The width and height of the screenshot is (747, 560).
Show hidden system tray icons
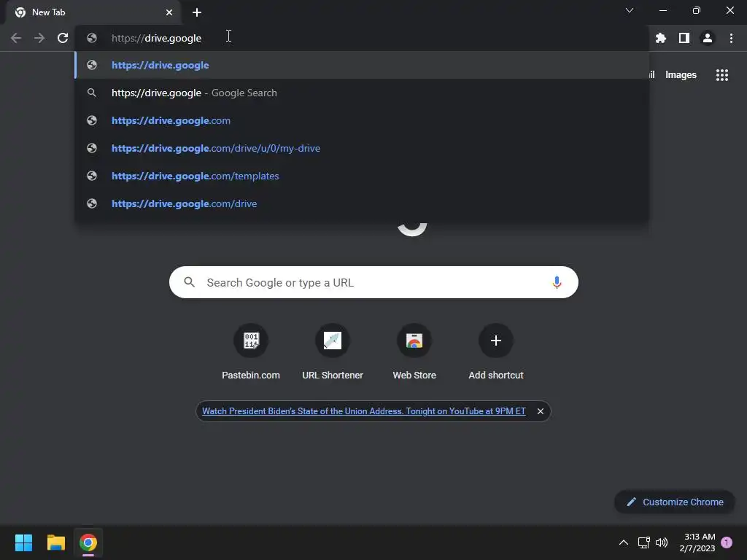point(623,542)
